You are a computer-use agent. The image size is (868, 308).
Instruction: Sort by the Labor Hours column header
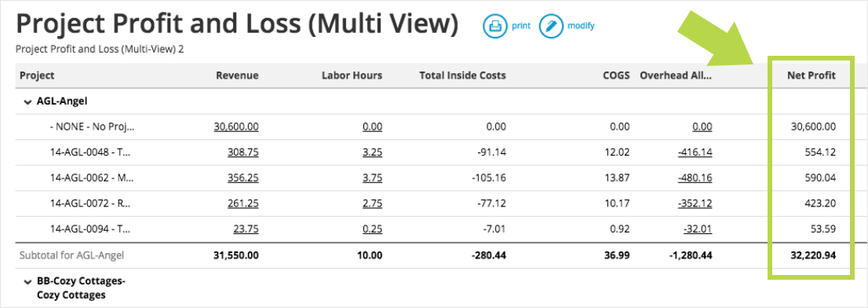pyautogui.click(x=352, y=75)
